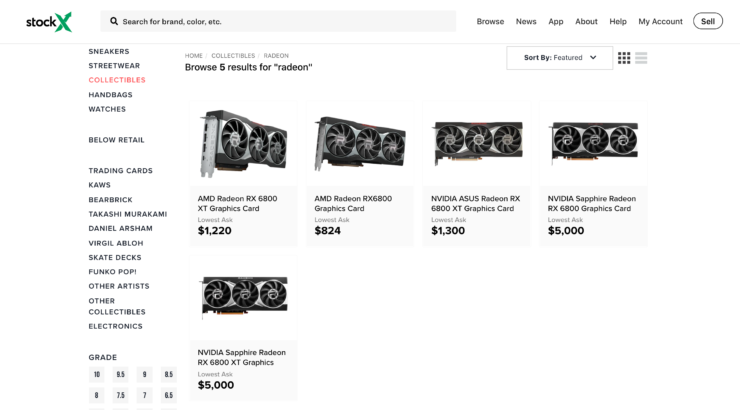Image resolution: width=740 pixels, height=410 pixels.
Task: Click the Sell button
Action: click(x=707, y=21)
